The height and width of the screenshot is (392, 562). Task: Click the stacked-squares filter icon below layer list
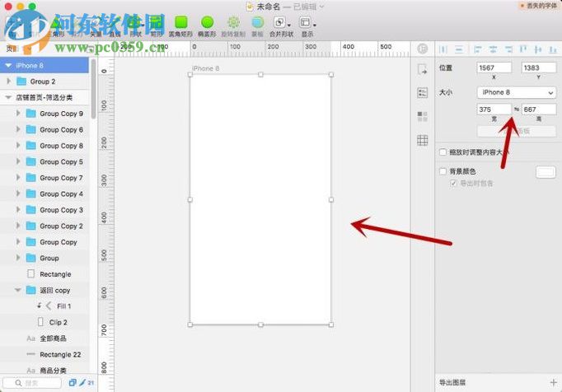tap(72, 383)
